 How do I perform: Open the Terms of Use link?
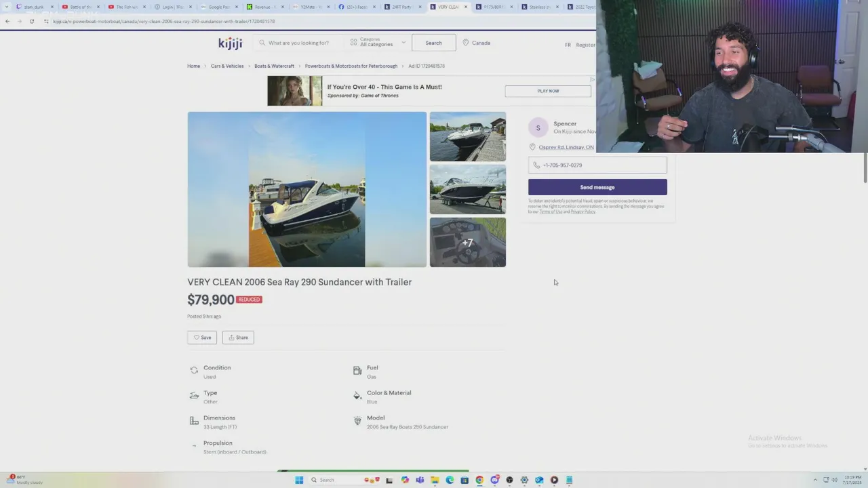551,211
